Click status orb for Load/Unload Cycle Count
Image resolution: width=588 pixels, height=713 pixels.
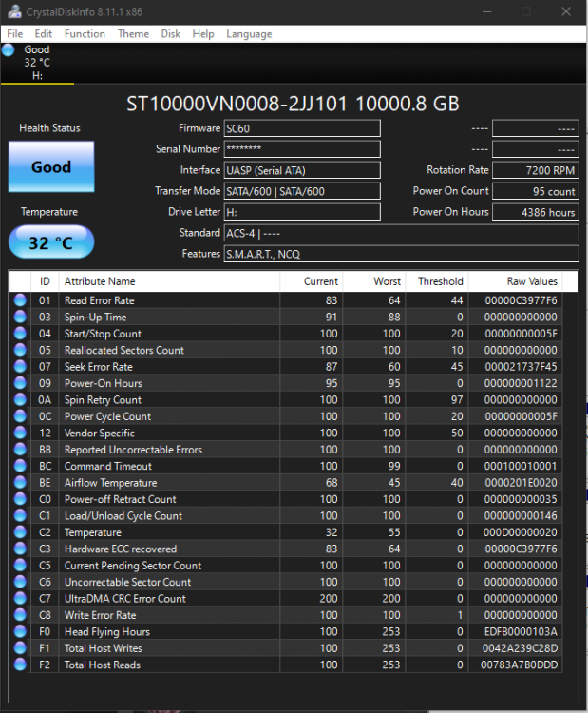pos(20,515)
